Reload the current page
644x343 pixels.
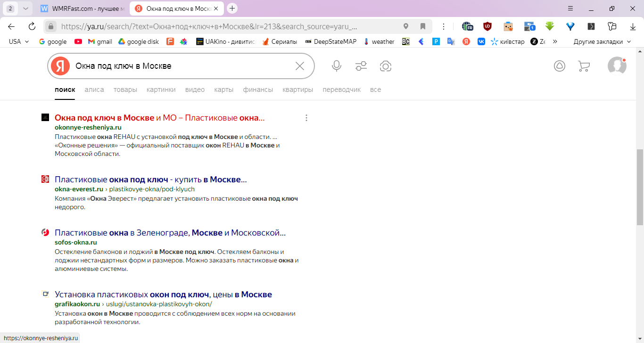32,26
